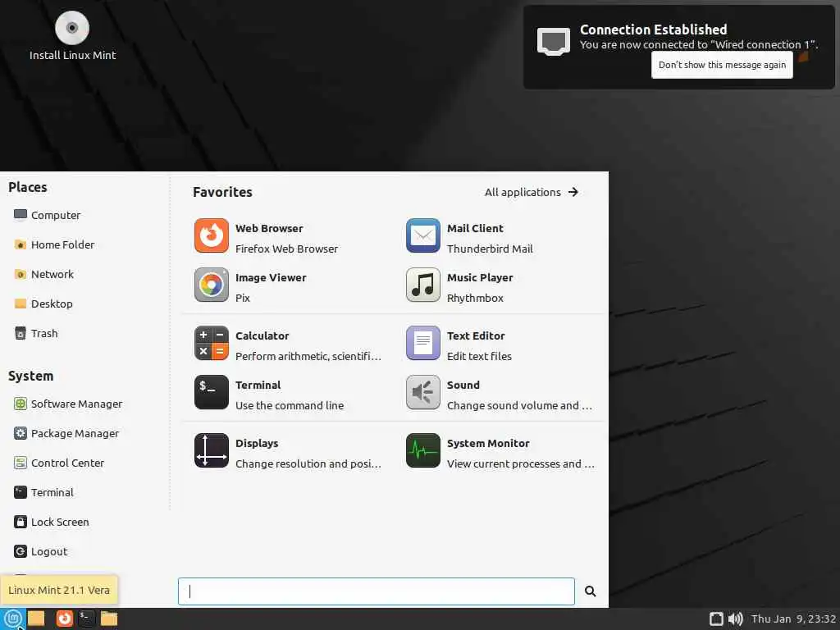Screen dimensions: 840x630
Task: Open the network tray icon in the panel
Action: [x=716, y=619]
